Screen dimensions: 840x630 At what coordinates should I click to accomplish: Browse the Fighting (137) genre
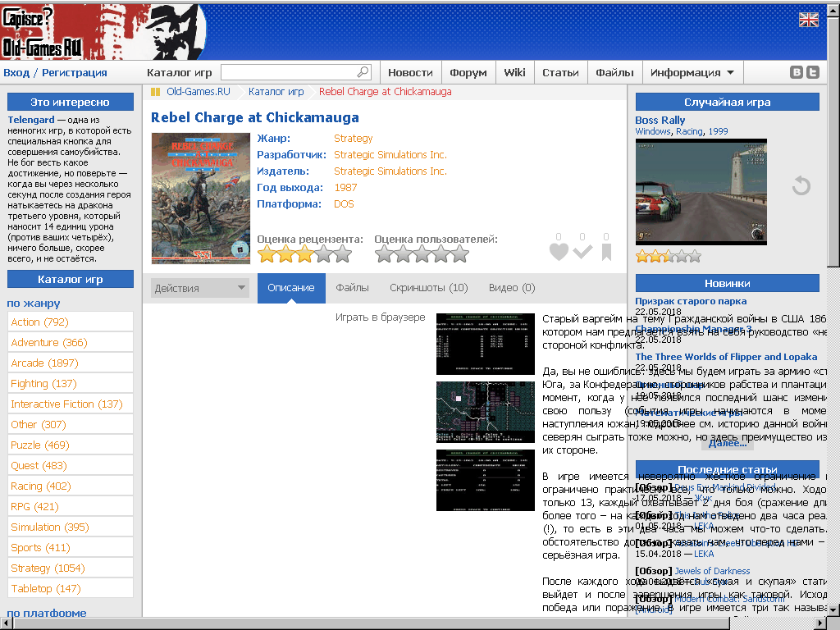71,384
